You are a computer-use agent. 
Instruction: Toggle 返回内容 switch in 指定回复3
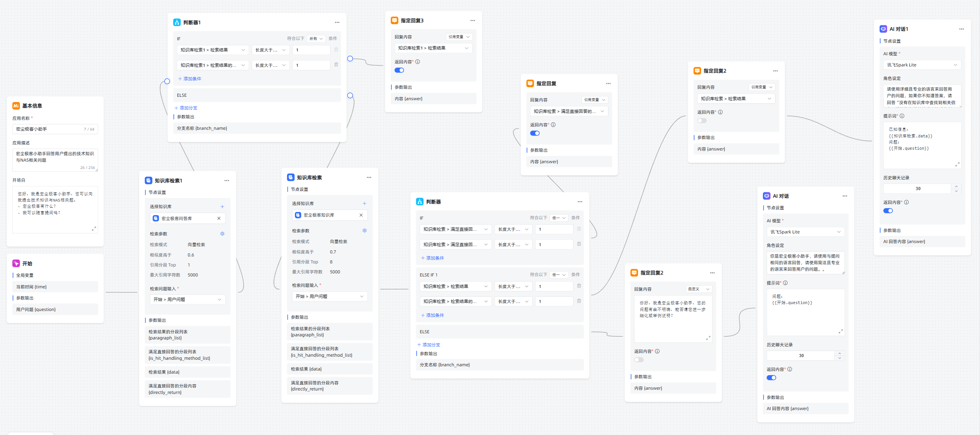[399, 70]
